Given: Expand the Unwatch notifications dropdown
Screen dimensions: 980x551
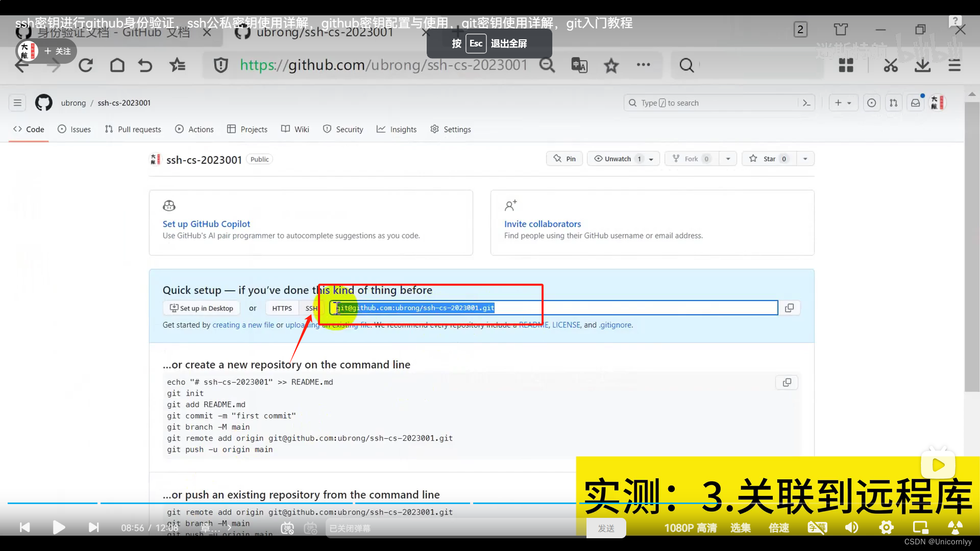Looking at the screenshot, I should pyautogui.click(x=623, y=159).
